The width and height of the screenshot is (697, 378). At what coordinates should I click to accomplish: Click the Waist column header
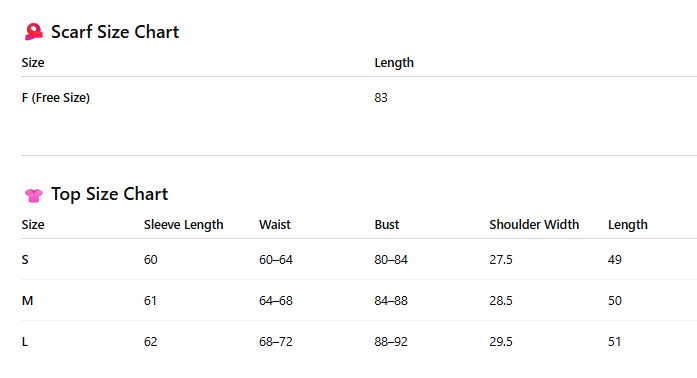coord(275,225)
